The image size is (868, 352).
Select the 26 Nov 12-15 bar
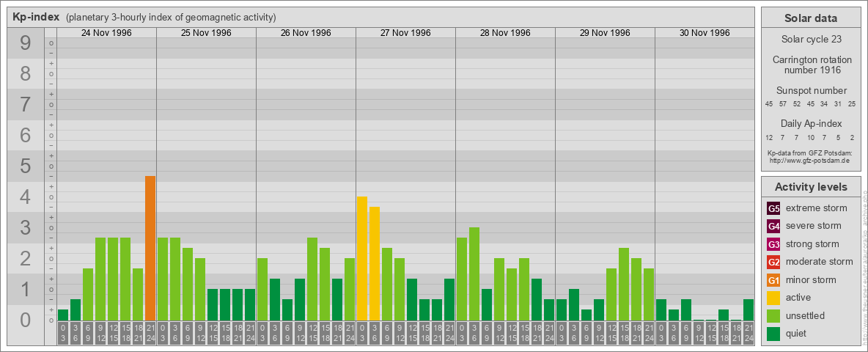coord(312,279)
